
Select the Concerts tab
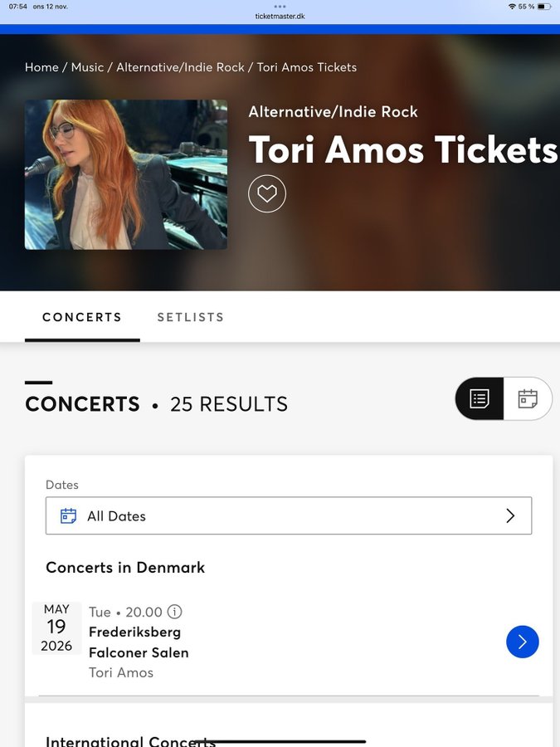82,317
